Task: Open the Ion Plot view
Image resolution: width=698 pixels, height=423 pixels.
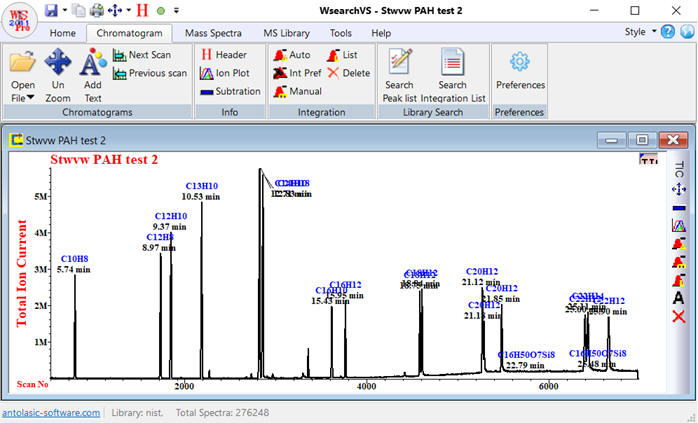Action: (230, 73)
